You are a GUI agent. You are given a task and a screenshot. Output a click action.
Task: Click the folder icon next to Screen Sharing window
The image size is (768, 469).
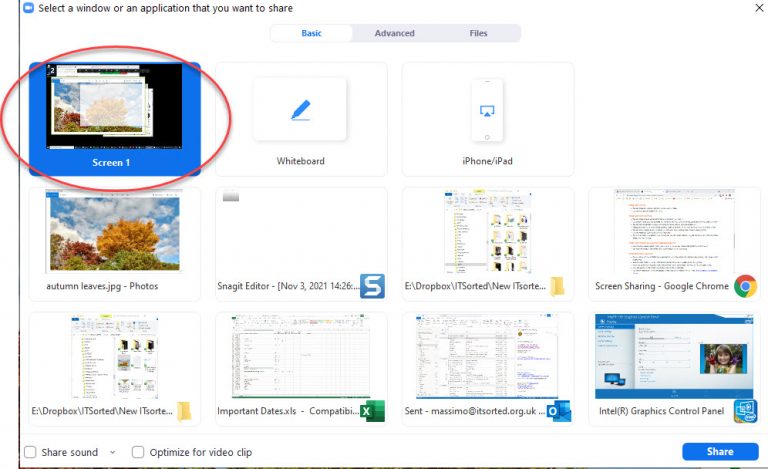557,286
